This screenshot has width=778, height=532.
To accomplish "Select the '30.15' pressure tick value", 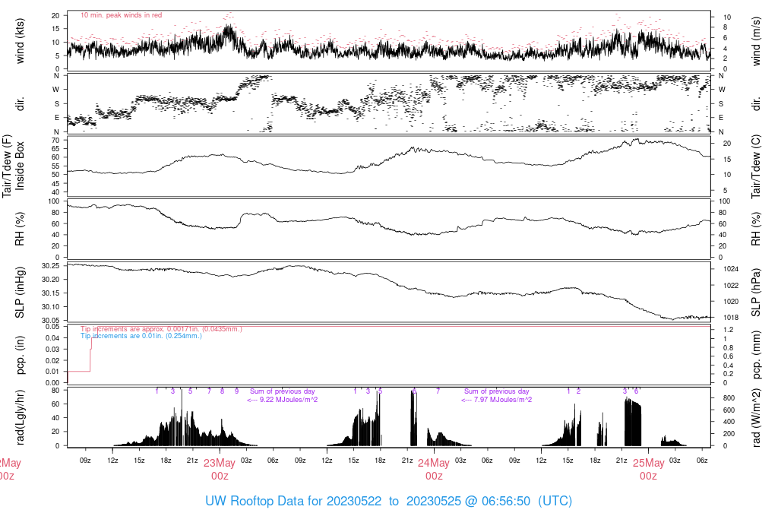I will point(51,293).
